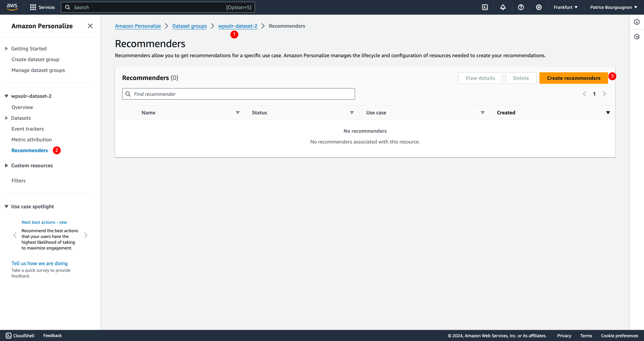The height and width of the screenshot is (341, 644).
Task: Sort table by Created column
Action: (x=608, y=113)
